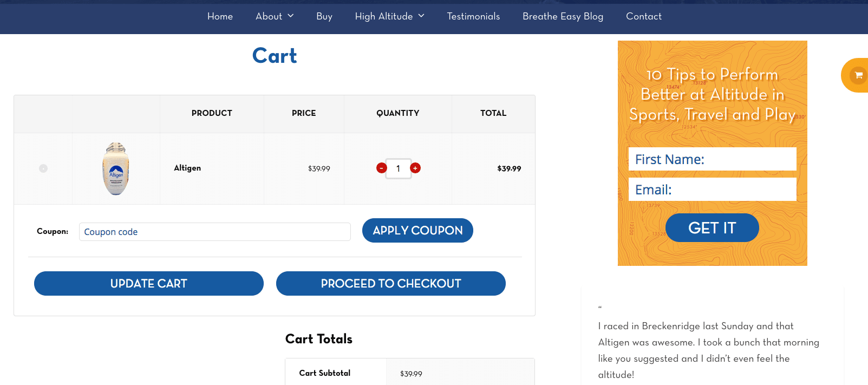Open the Buy menu item
Screen dimensions: 868x385
[324, 16]
